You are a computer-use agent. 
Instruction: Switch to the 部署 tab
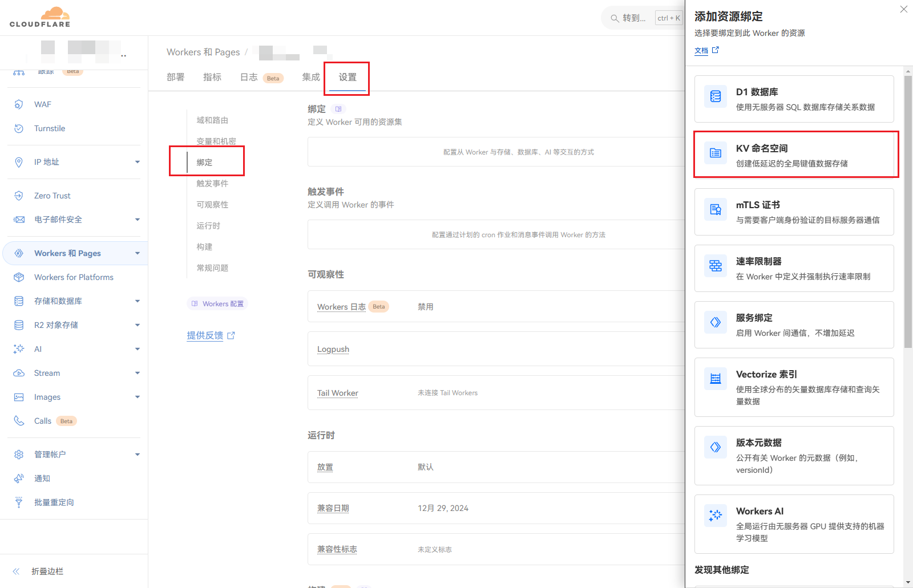175,77
